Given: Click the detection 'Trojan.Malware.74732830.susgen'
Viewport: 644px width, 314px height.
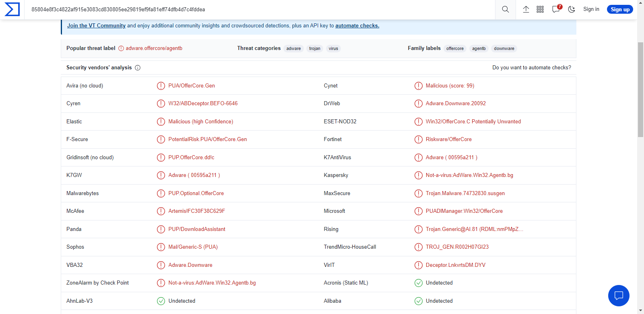Looking at the screenshot, I should point(465,193).
